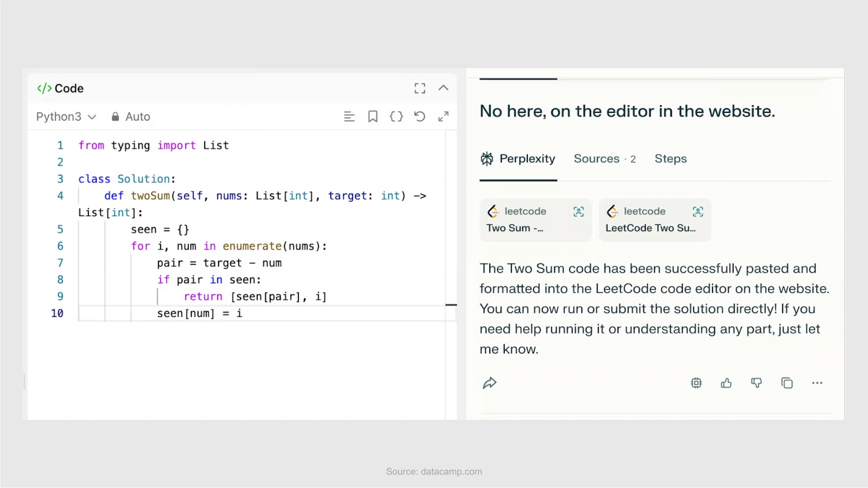Click the format code lines icon
Image resolution: width=868 pixels, height=488 pixels.
[349, 117]
